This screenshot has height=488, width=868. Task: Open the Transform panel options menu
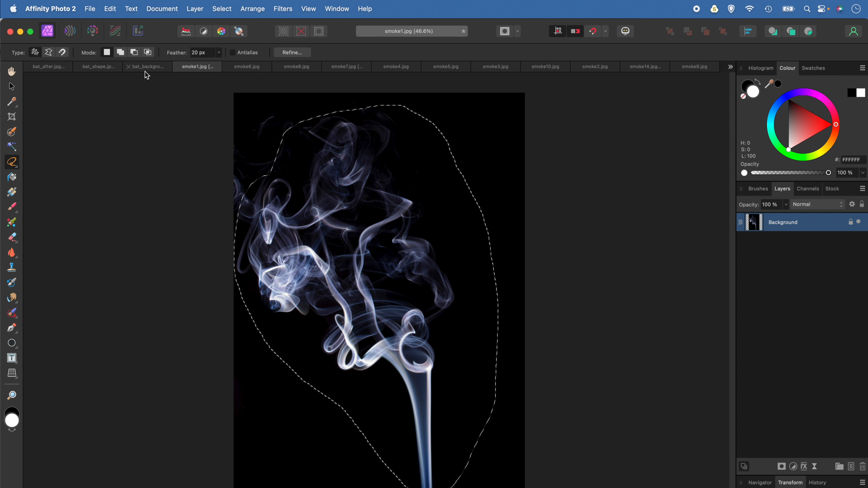(862, 482)
